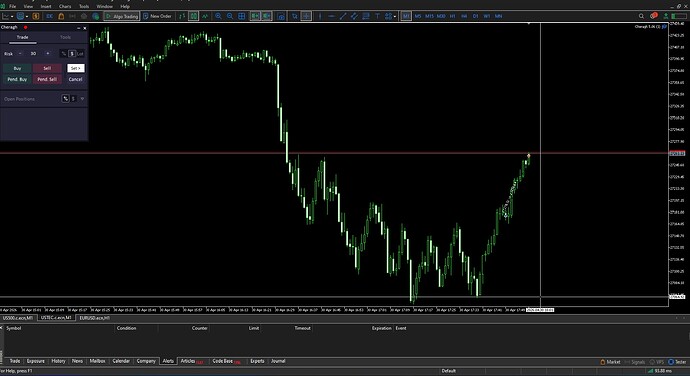Click the New Order button
Image resolution: width=690 pixels, height=376 pixels.
click(157, 16)
